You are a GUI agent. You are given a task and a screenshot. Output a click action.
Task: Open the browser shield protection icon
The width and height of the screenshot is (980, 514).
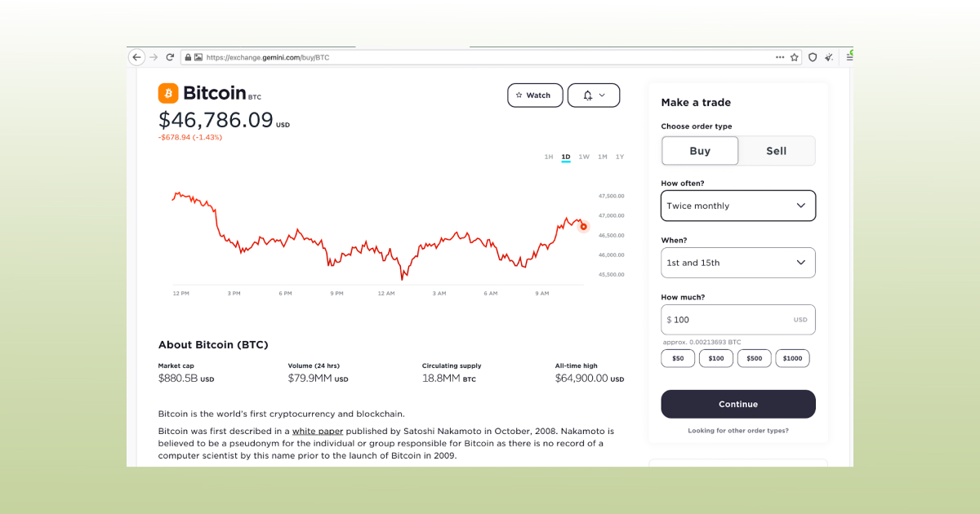(813, 57)
